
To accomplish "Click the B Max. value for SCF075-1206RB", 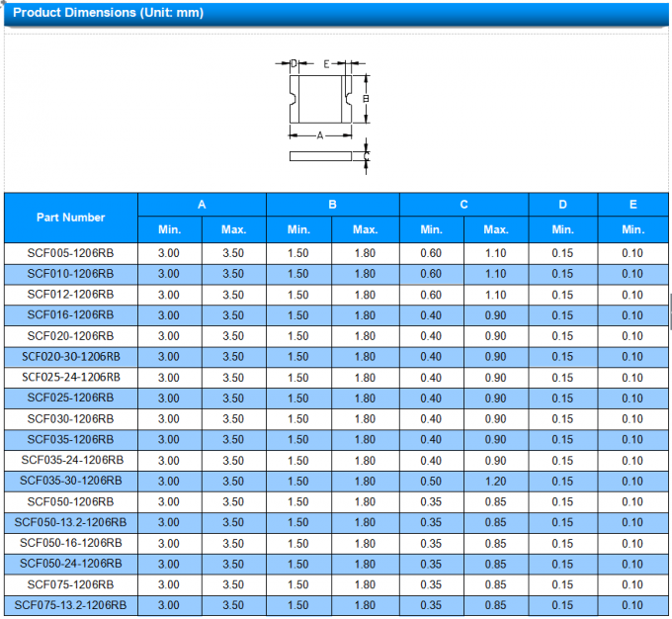I will pyautogui.click(x=365, y=584).
